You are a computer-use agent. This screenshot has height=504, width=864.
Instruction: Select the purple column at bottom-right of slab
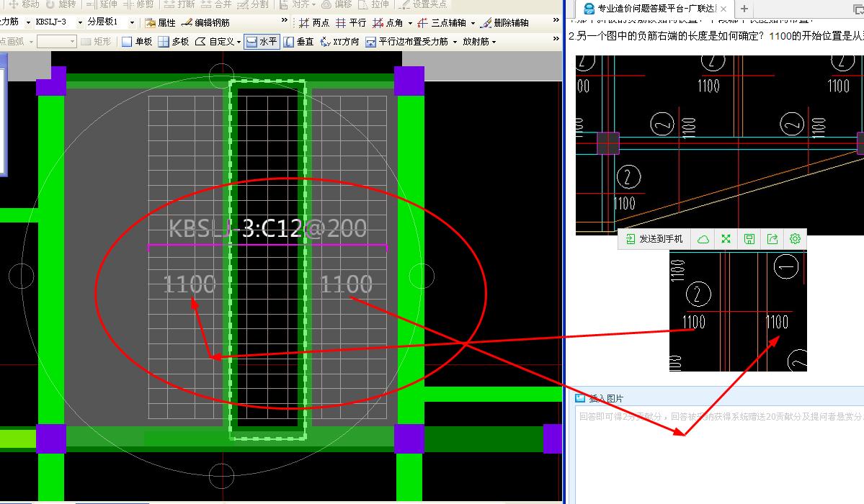pos(409,438)
